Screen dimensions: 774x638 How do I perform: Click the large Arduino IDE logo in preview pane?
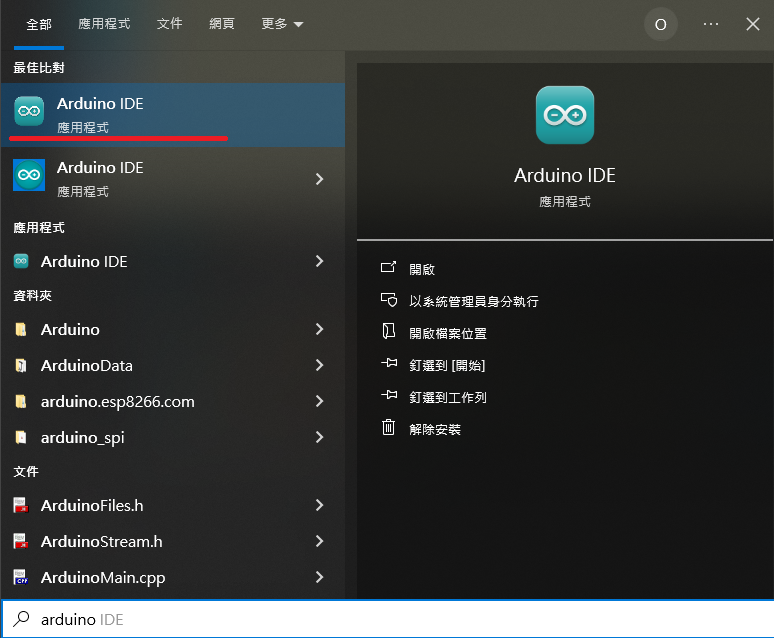[565, 115]
